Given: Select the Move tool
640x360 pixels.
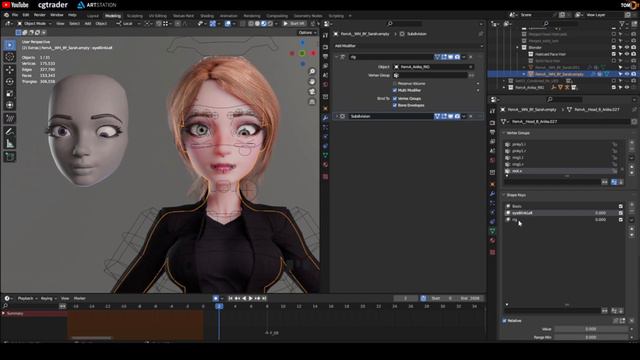Looking at the screenshot, I should click(10, 70).
